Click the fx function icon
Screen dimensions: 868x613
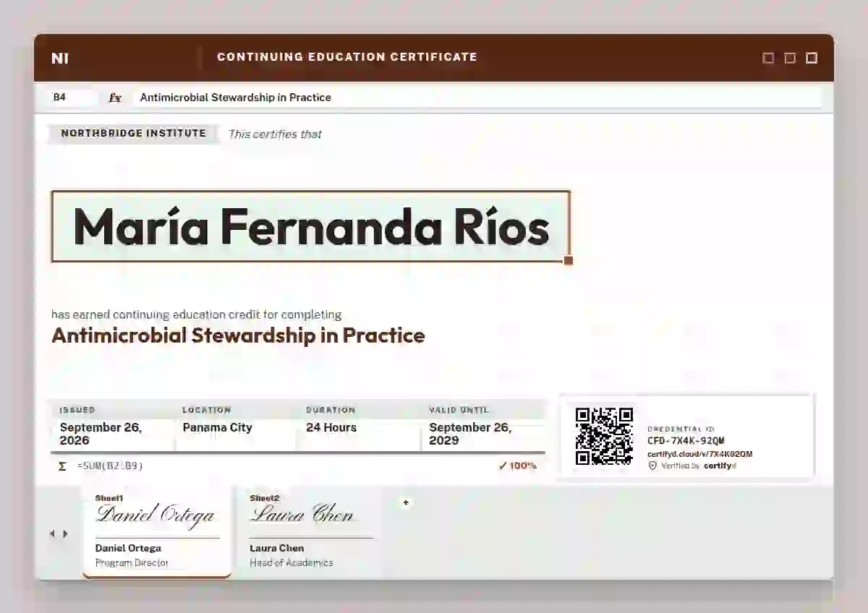pyautogui.click(x=115, y=98)
